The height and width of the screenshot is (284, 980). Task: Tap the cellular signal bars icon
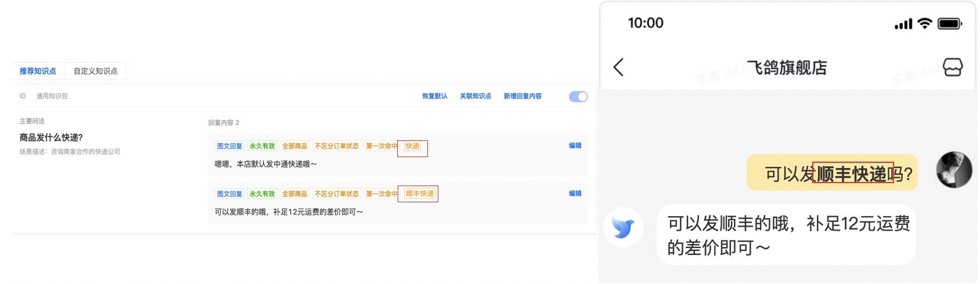903,24
